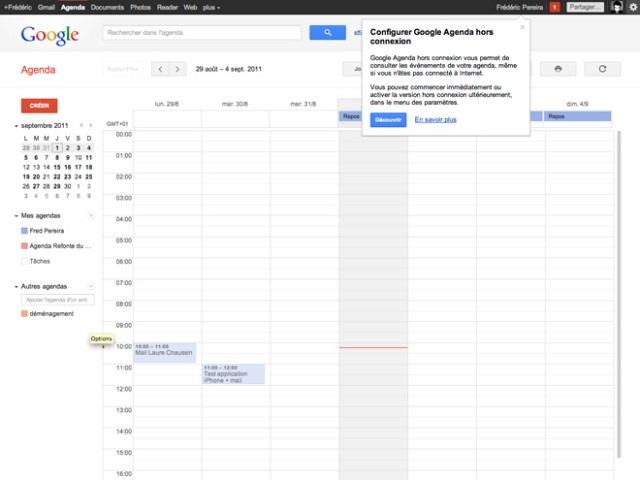
Task: Collapse the septembre 2011 mini calendar
Action: click(x=16, y=126)
